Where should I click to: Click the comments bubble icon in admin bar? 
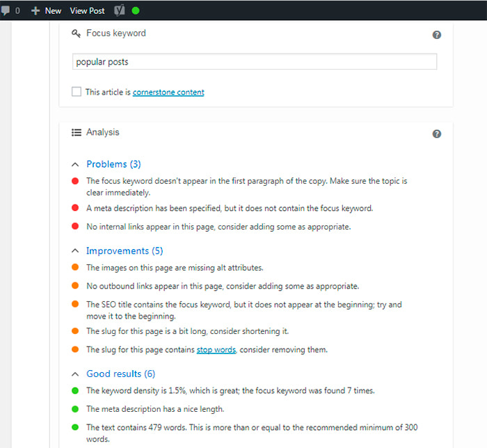point(6,10)
